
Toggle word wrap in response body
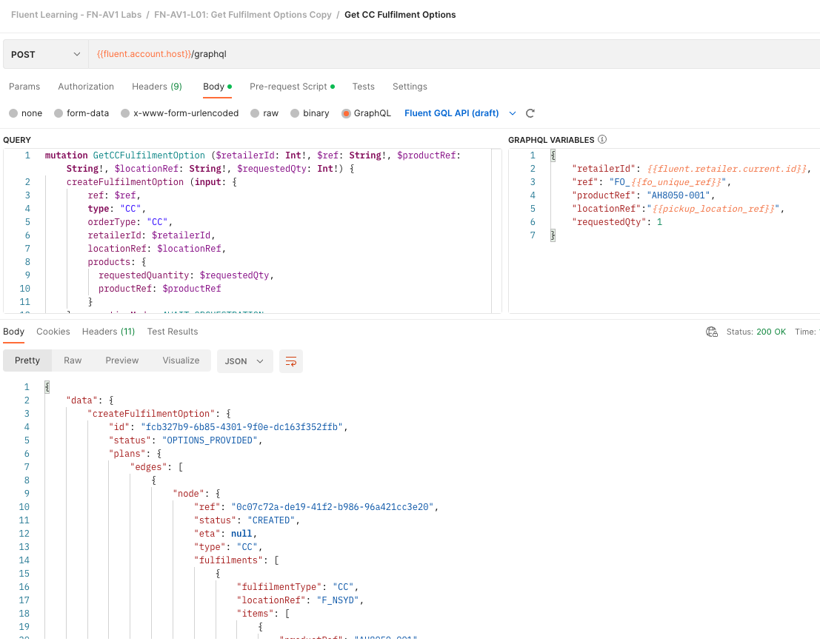291,361
